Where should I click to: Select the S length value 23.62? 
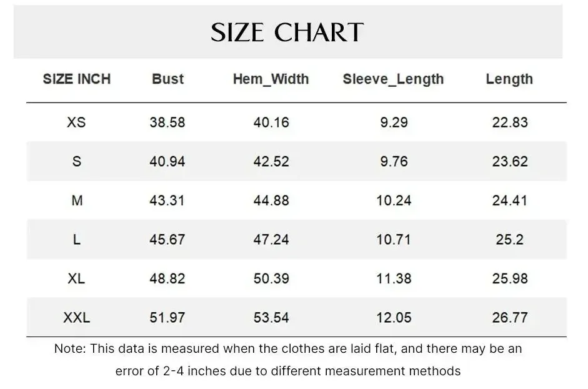[x=510, y=162]
